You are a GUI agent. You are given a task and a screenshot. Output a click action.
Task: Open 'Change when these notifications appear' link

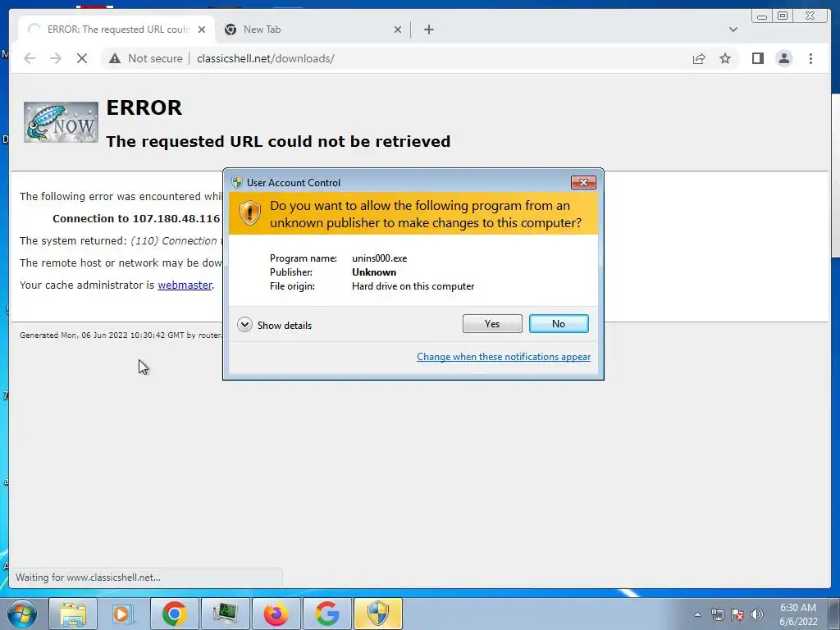[x=504, y=357]
